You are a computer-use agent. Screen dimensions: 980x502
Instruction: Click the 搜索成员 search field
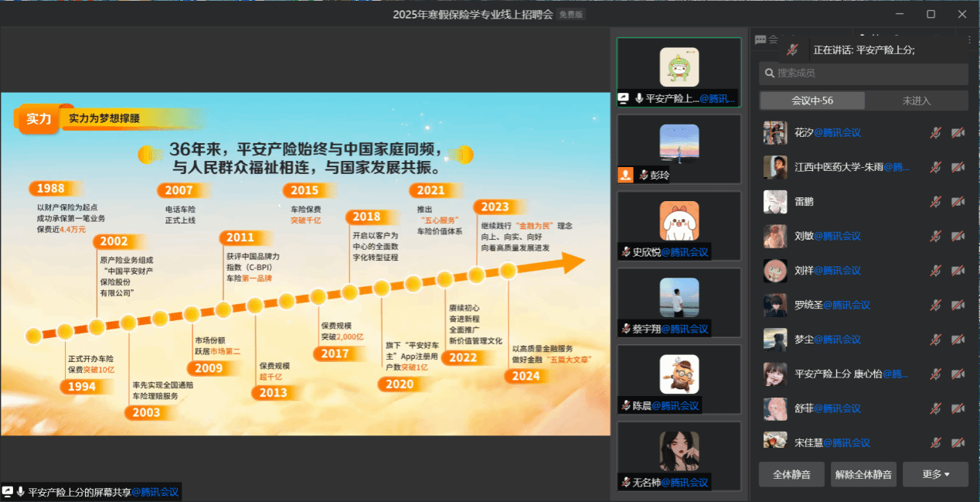[x=864, y=73]
